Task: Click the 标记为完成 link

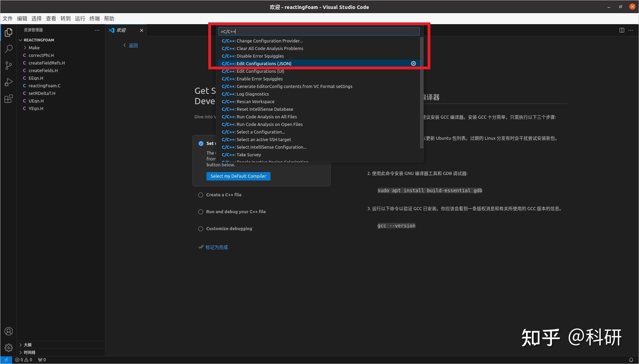Action: click(217, 247)
